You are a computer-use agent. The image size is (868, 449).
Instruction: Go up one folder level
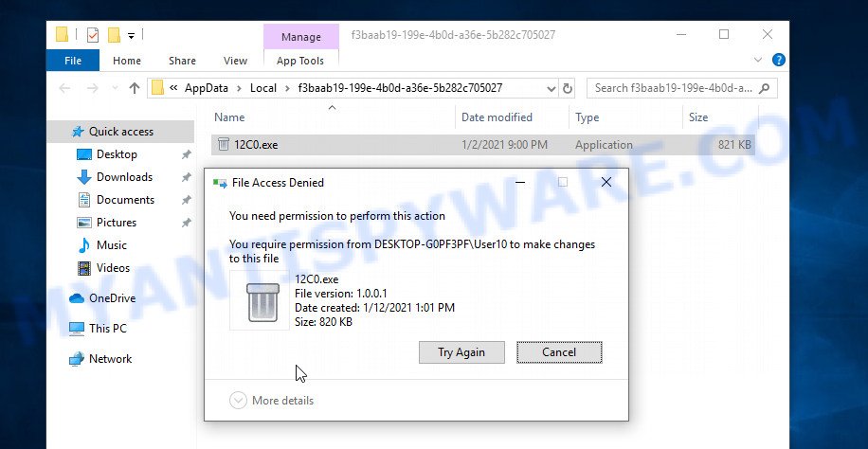point(134,88)
